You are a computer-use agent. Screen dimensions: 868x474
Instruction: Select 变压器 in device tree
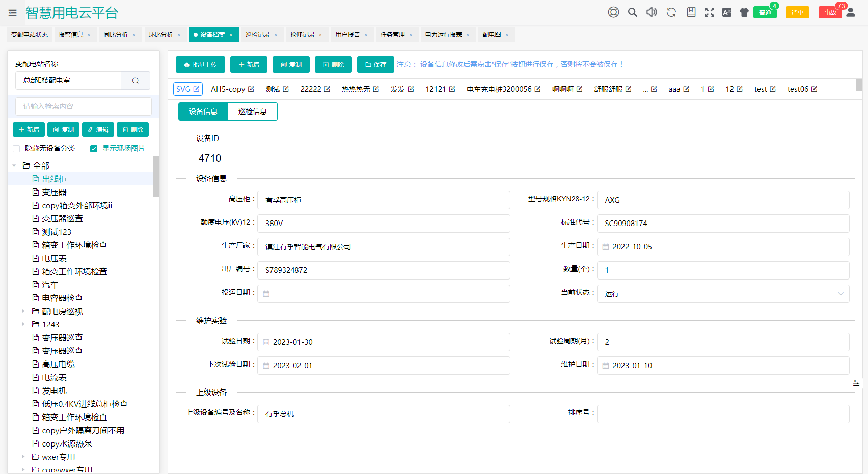(54, 192)
